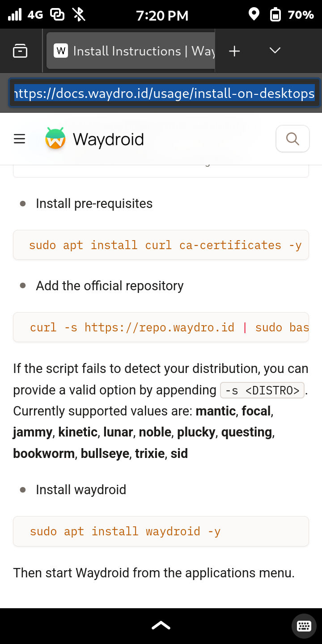
Task: Click the new tab plus icon
Action: coord(234,51)
